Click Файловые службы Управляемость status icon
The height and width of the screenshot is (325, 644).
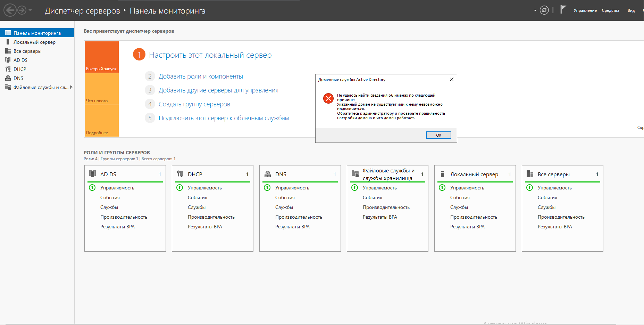click(x=355, y=188)
